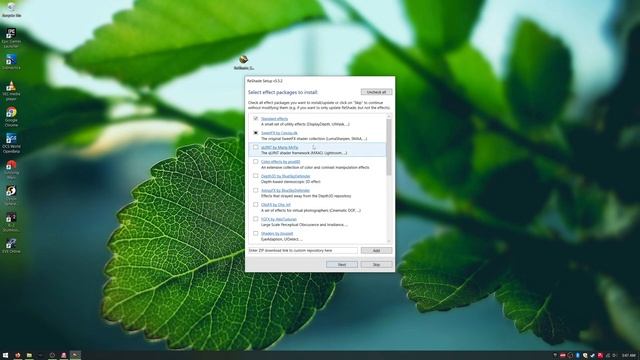640x360 pixels.
Task: Select the ReShade setup icon on desktop
Action: (244, 62)
